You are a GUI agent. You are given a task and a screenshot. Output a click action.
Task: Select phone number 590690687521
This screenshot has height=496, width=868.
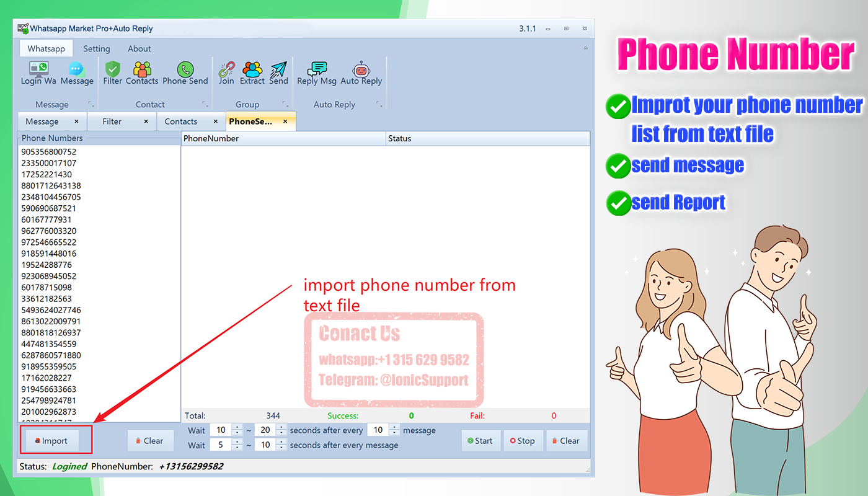coord(49,208)
